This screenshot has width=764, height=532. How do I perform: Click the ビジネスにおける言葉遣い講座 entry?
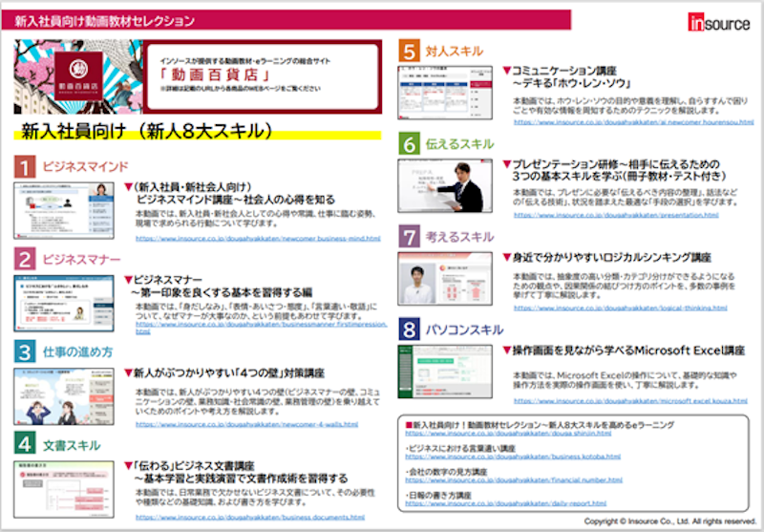click(x=460, y=449)
